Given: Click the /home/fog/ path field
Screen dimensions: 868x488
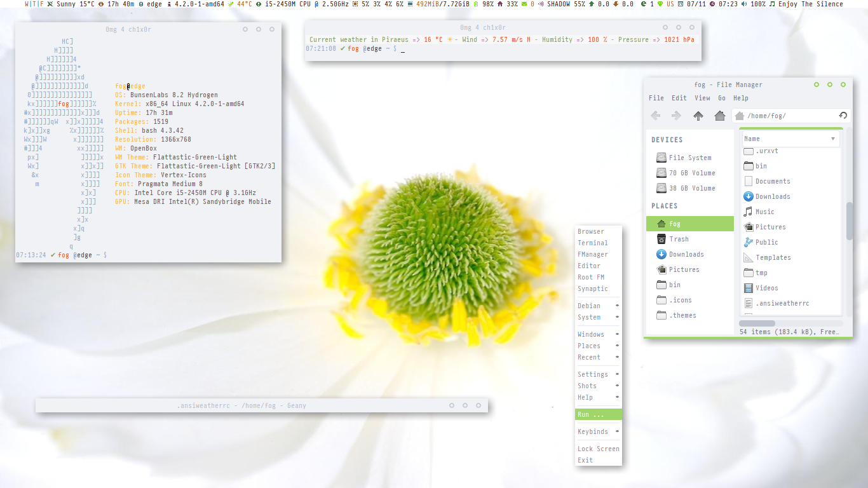Looking at the screenshot, I should [x=791, y=116].
